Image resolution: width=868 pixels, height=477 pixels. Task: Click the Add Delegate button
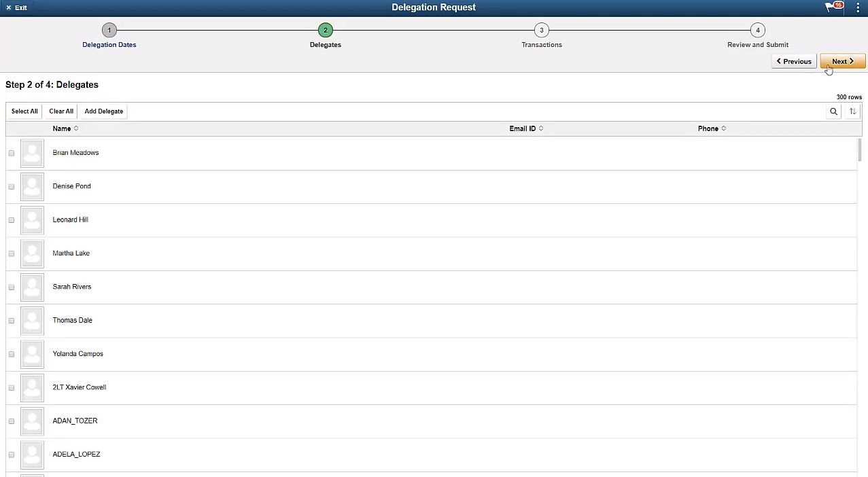click(x=103, y=111)
